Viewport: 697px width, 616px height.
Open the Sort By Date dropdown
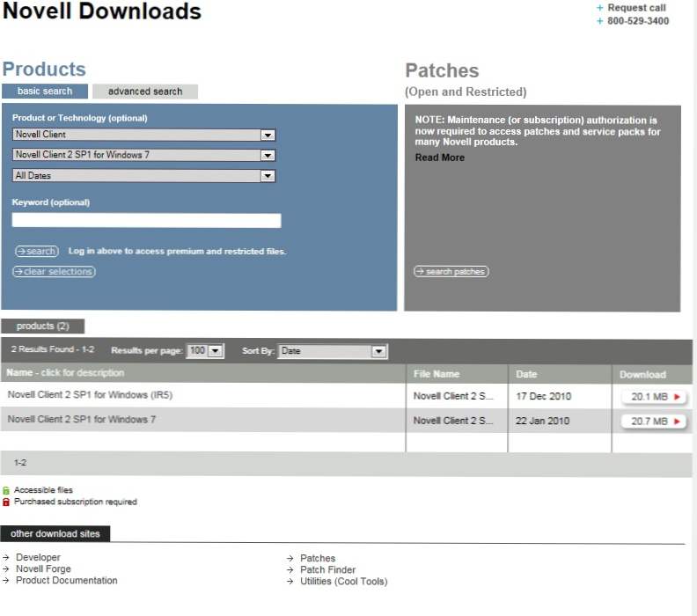(x=333, y=351)
